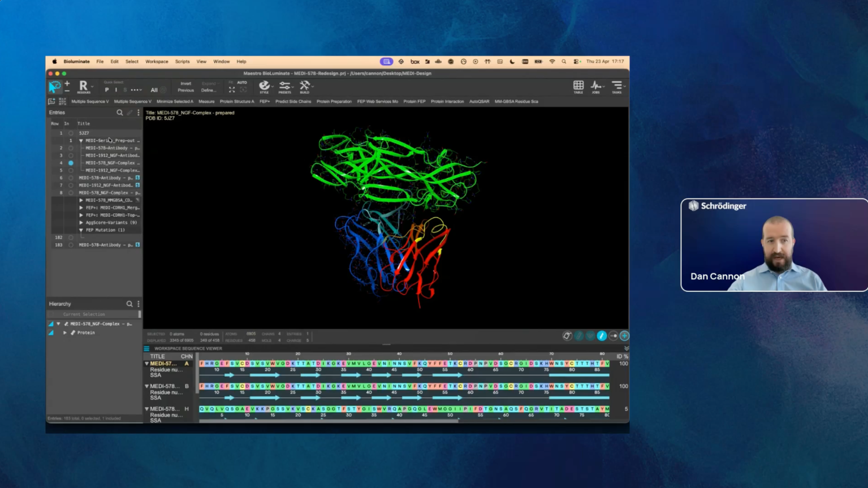868x488 pixels.
Task: Click the macOS Wi-Fi status icon
Action: click(x=552, y=62)
